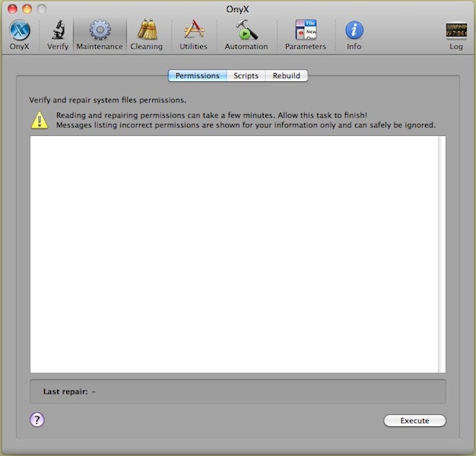Viewport: 476px width, 456px height.
Task: Switch to the Scripts tab
Action: point(246,76)
